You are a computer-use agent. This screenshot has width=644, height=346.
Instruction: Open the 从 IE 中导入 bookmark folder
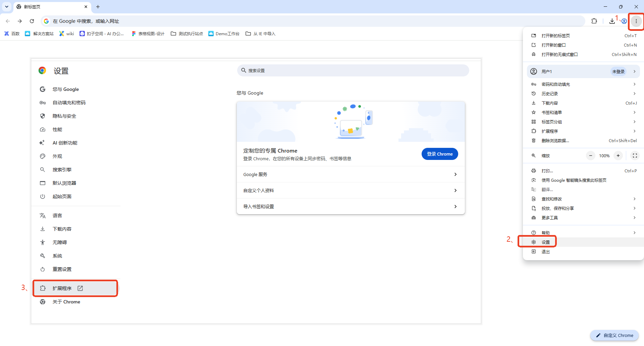pyautogui.click(x=261, y=34)
